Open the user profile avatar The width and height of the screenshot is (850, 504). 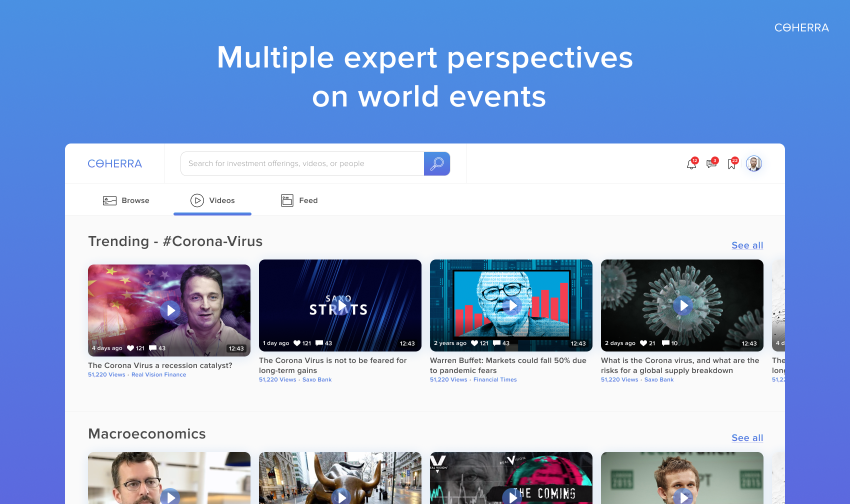754,163
